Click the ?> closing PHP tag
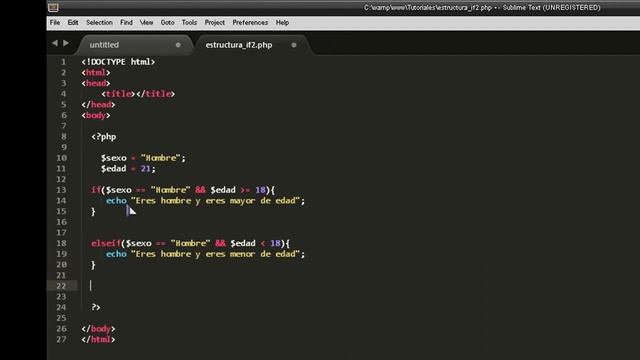 pyautogui.click(x=96, y=307)
